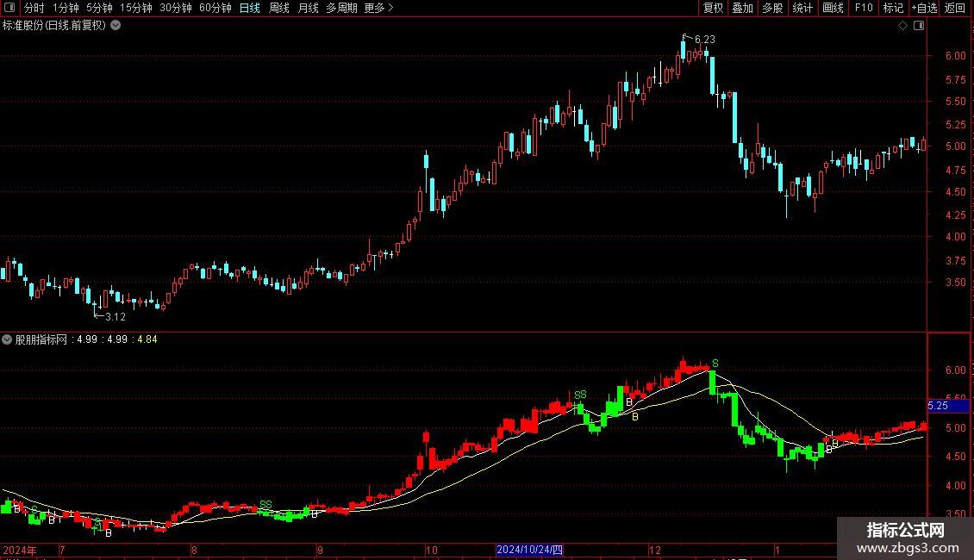This screenshot has height=560, width=974.
Task: Click the diamond icon above the price chart
Action: click(x=902, y=26)
